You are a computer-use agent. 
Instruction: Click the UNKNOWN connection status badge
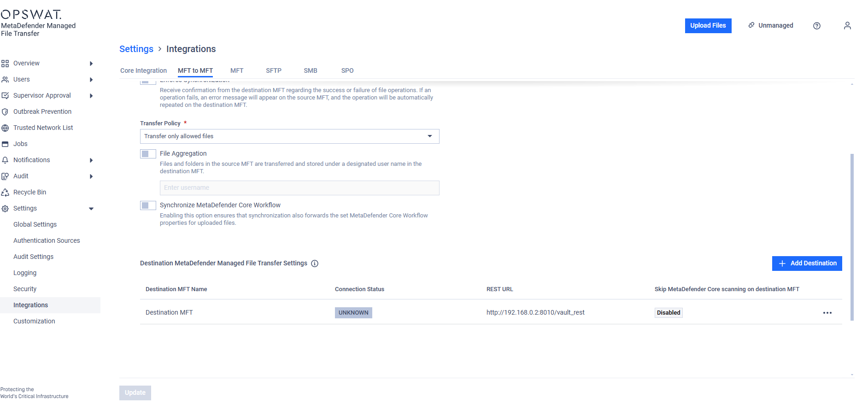coord(353,313)
